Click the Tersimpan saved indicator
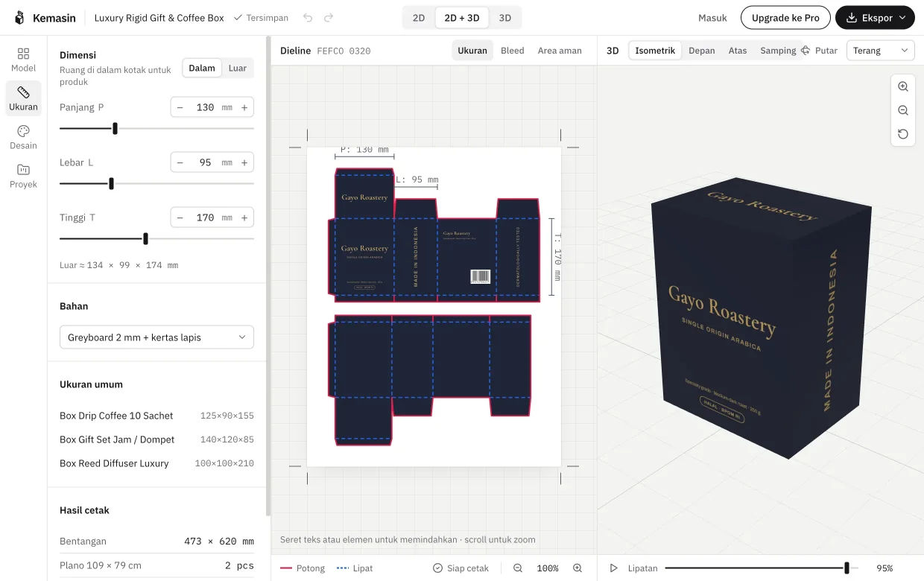 pyautogui.click(x=261, y=18)
